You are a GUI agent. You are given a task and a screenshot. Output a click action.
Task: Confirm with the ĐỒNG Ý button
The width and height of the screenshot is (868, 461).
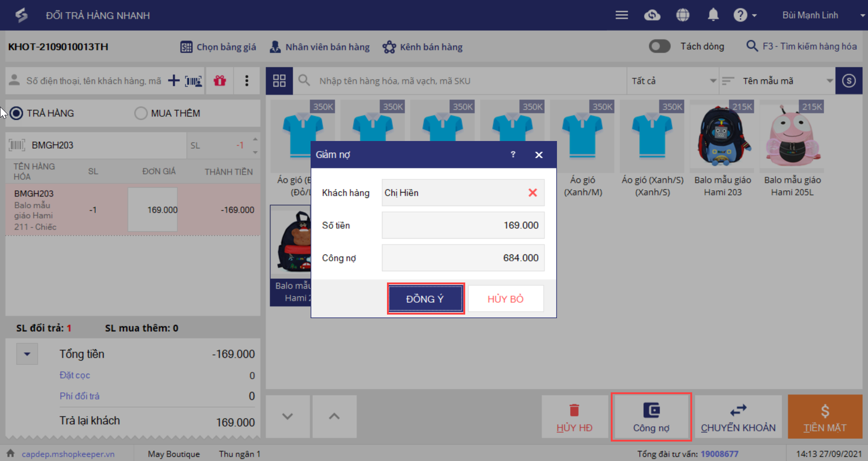pyautogui.click(x=425, y=299)
